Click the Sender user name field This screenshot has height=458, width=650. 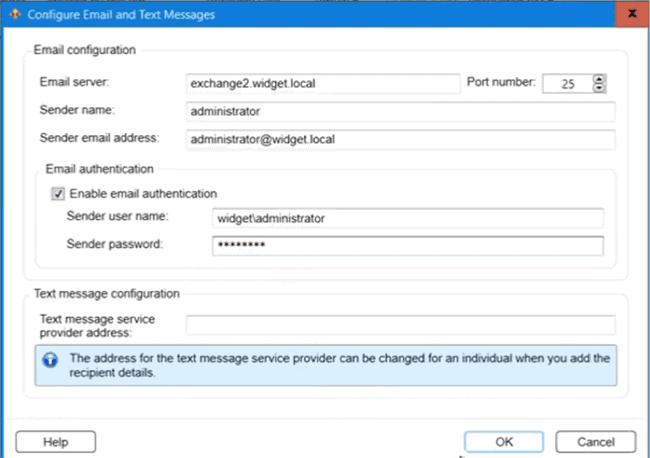tap(407, 218)
